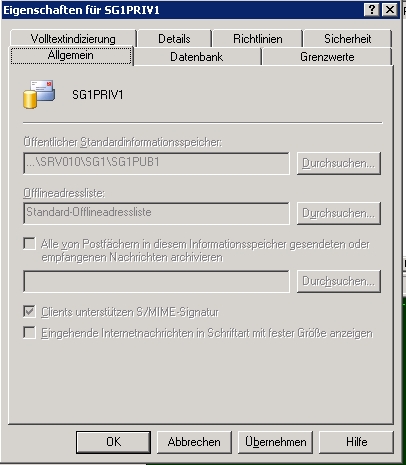406x465 pixels.
Task: Switch to the Volltextindizierung tab
Action: click(x=73, y=38)
